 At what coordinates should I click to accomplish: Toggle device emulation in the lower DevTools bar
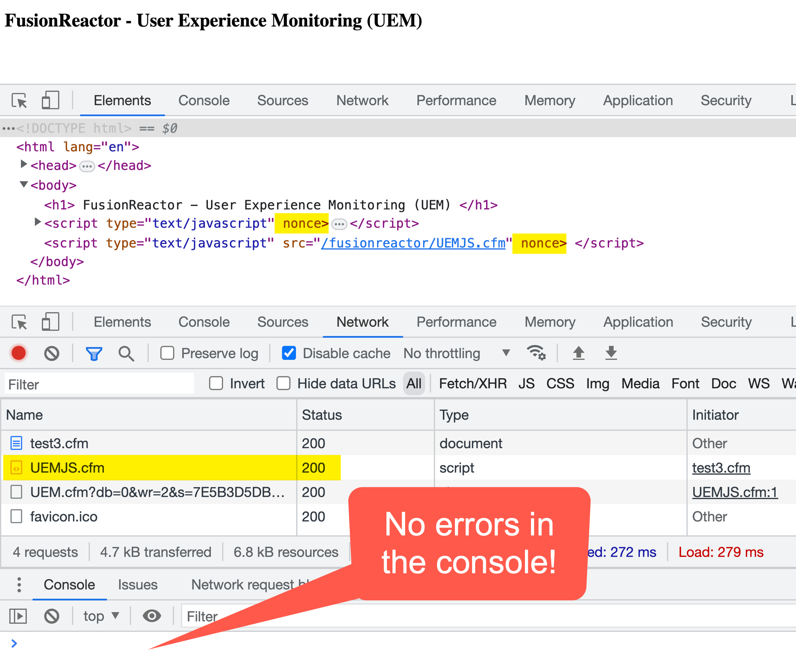pos(51,322)
